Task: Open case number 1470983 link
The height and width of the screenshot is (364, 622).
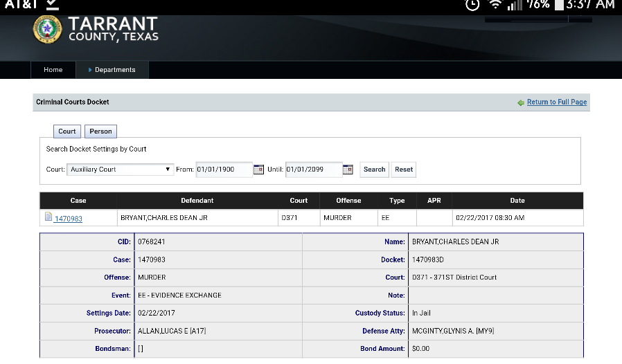Action: click(x=69, y=219)
